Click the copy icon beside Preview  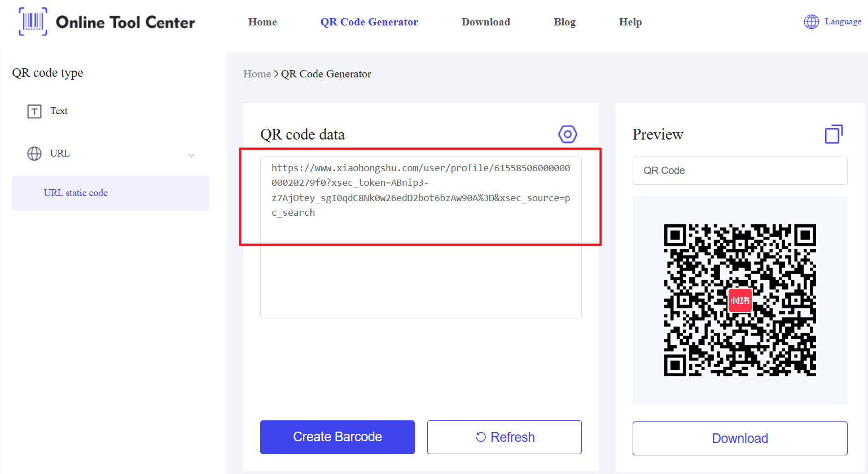833,134
